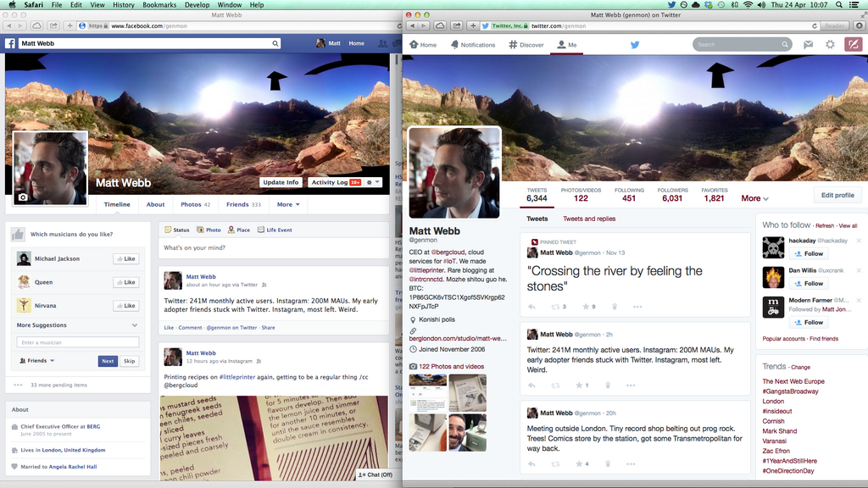Screen dimensions: 868x488
Task: Click compose new tweet icon
Action: [x=853, y=44]
